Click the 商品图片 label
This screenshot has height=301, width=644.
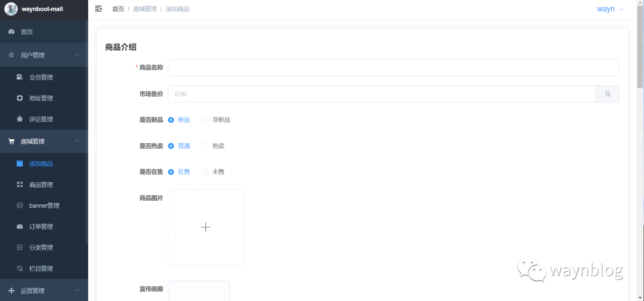(x=151, y=198)
